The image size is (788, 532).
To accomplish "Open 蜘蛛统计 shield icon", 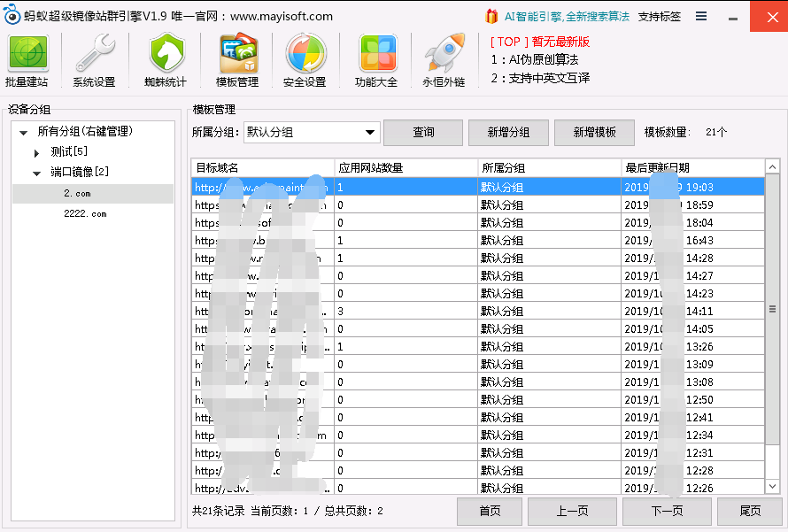I will click(x=166, y=60).
